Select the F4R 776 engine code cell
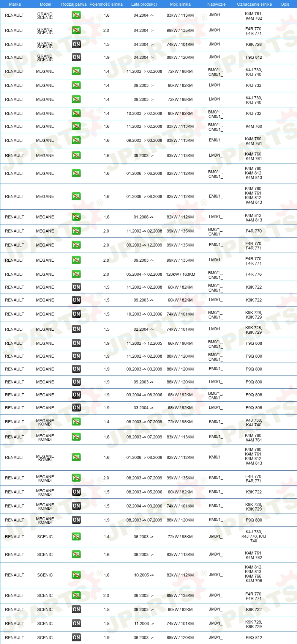Viewport: 297px width, 644px height. point(254,274)
